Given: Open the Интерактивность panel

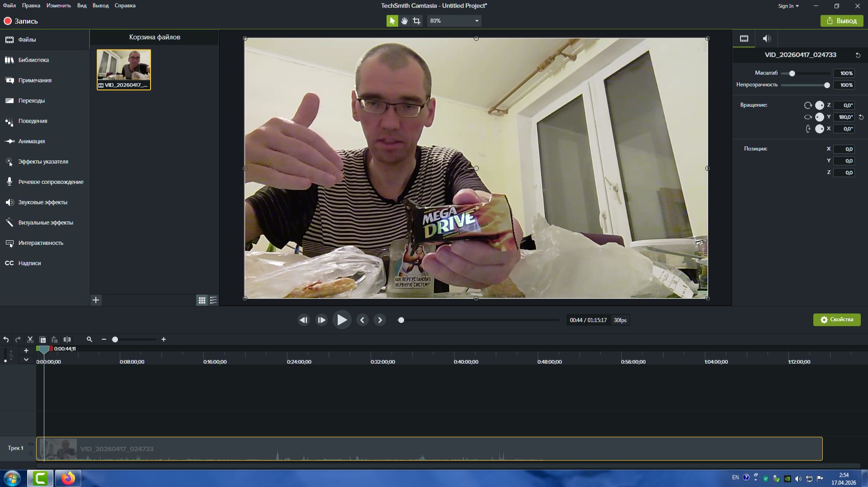Looking at the screenshot, I should click(x=45, y=243).
